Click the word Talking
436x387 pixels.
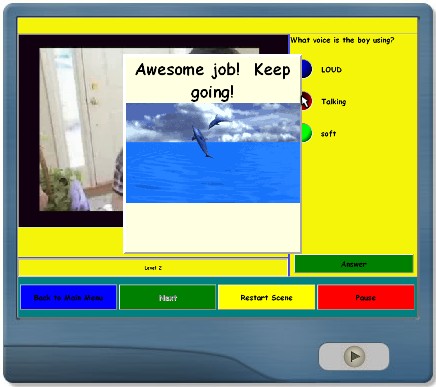coord(334,102)
